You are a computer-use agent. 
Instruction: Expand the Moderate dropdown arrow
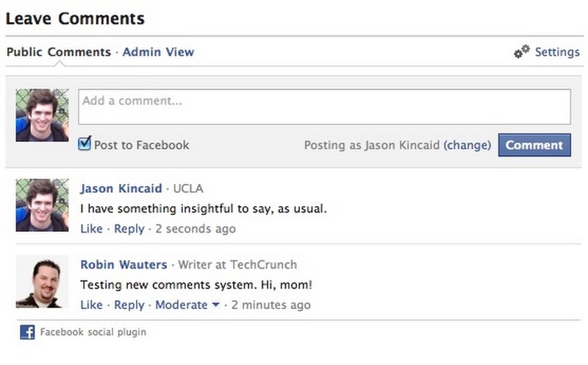click(x=215, y=305)
